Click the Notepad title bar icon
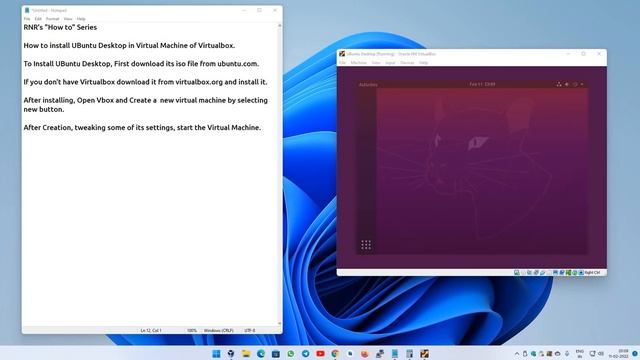This screenshot has width=640, height=360. [x=27, y=10]
